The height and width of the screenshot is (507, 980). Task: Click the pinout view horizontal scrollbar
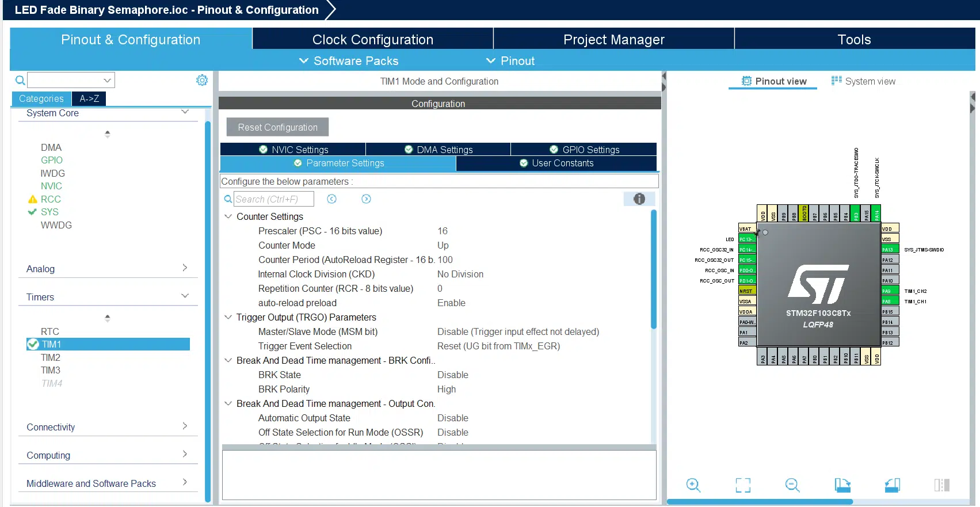[760, 502]
